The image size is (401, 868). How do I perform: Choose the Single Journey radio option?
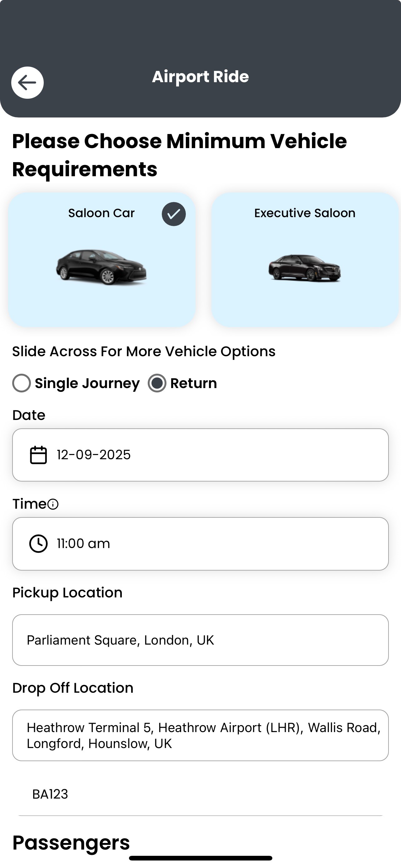point(22,383)
